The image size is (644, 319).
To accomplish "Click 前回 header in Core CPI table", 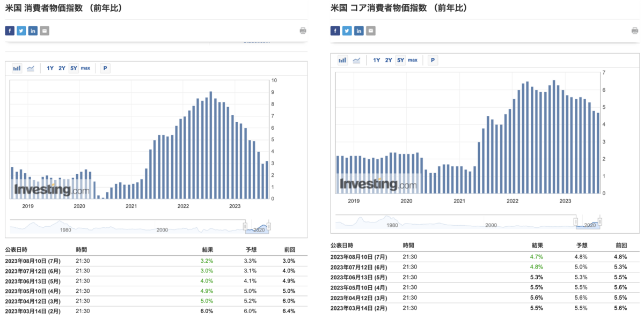I will tap(621, 245).
